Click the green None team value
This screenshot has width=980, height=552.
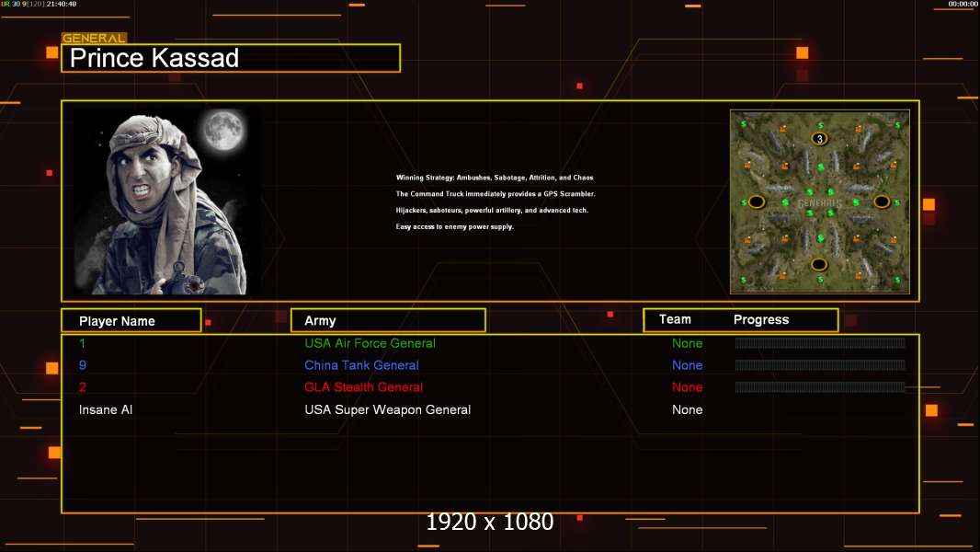click(x=687, y=343)
